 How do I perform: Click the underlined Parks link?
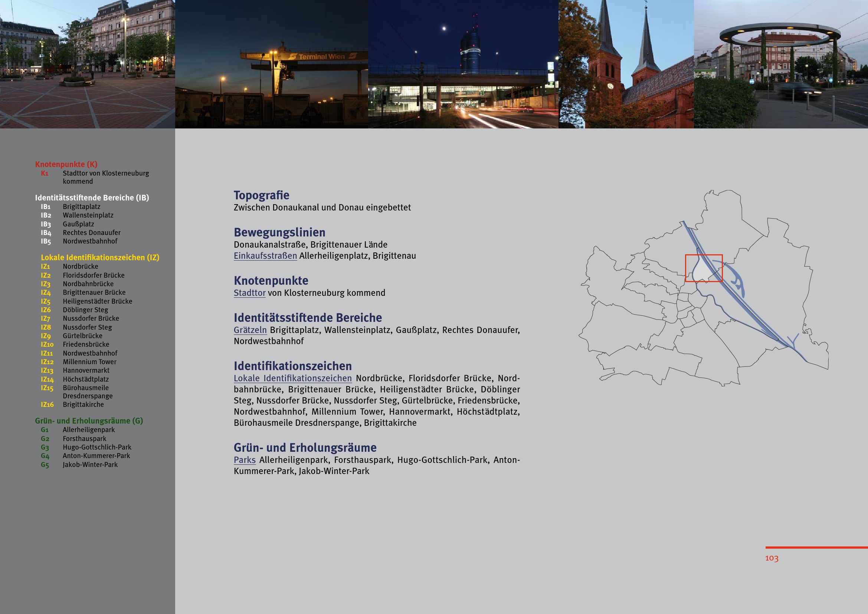coord(245,460)
